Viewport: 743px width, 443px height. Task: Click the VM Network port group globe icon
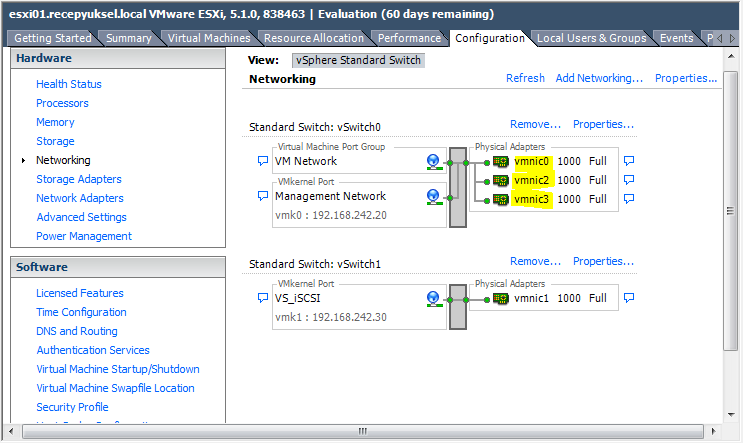(x=433, y=162)
